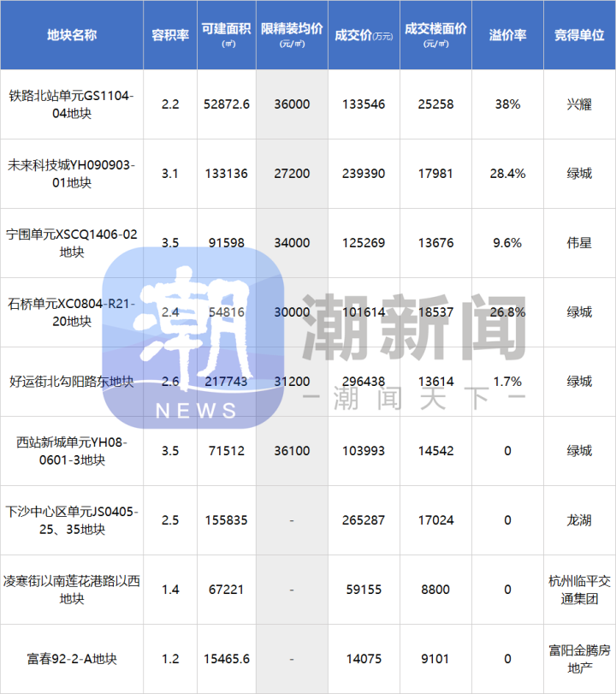Select area value 15465.6
616x694 pixels.
coord(227,659)
